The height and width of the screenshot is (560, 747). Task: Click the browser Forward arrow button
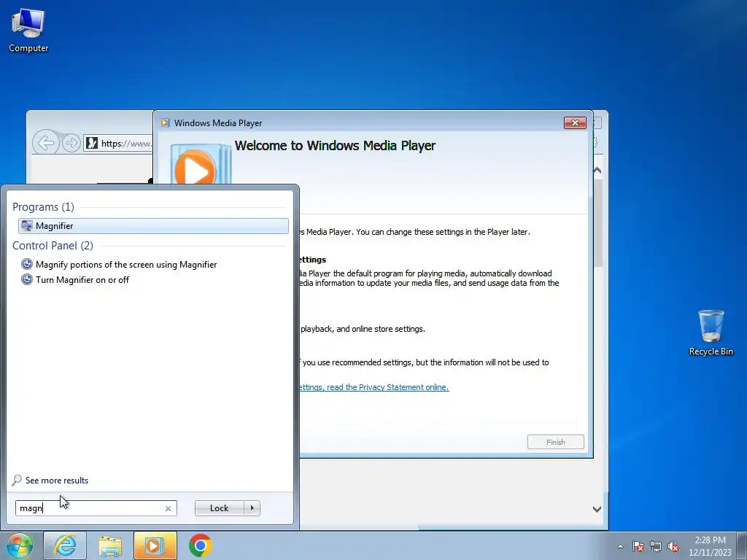tap(71, 143)
